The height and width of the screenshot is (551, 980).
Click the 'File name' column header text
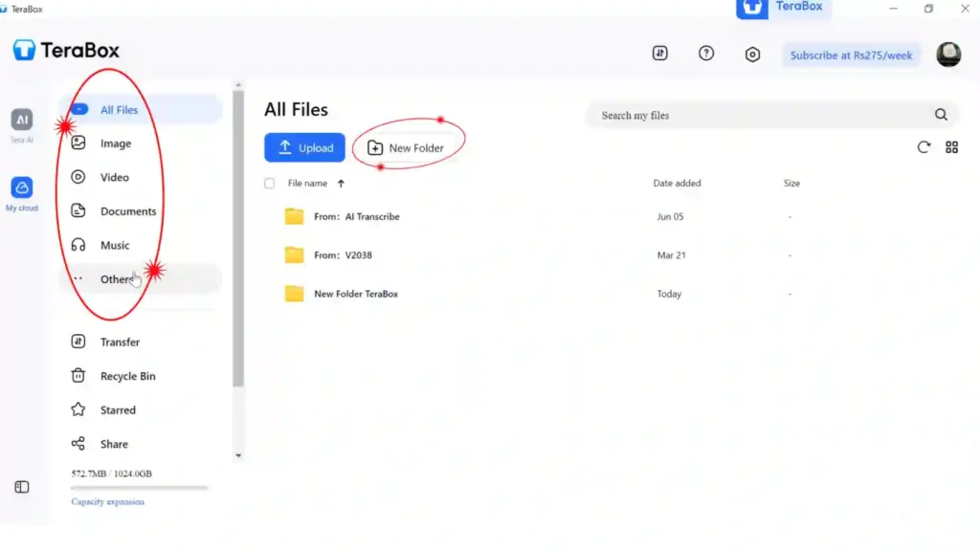pos(307,183)
